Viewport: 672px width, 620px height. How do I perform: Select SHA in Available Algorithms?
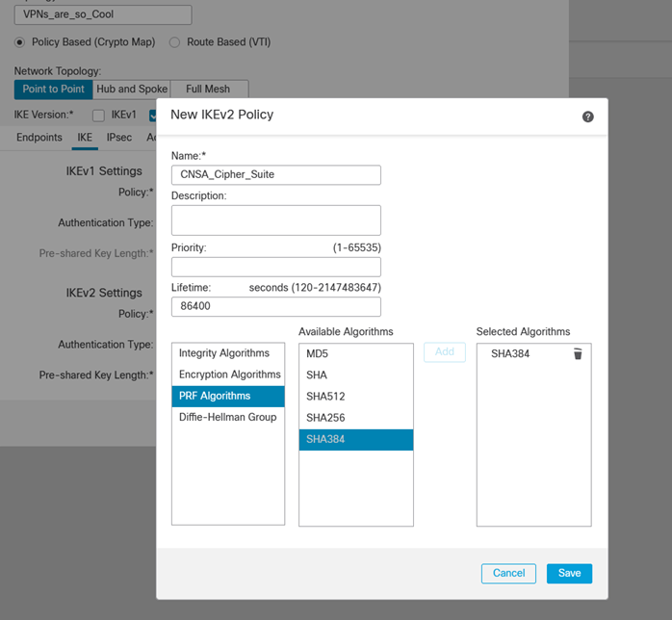point(356,375)
